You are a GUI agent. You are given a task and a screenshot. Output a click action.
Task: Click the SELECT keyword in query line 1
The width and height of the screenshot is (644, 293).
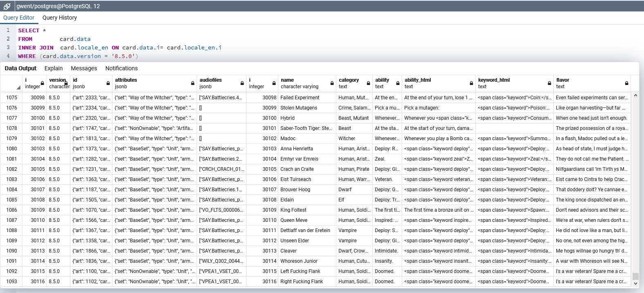[29, 31]
